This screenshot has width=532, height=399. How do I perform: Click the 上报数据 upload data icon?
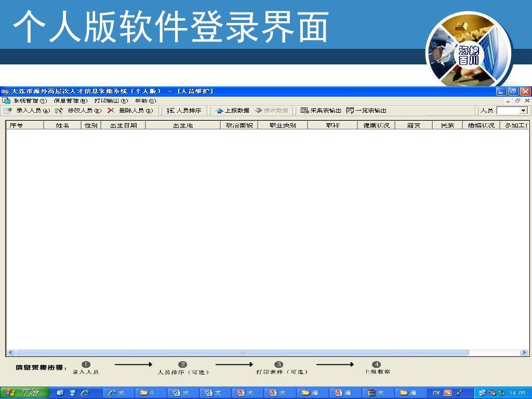click(219, 111)
